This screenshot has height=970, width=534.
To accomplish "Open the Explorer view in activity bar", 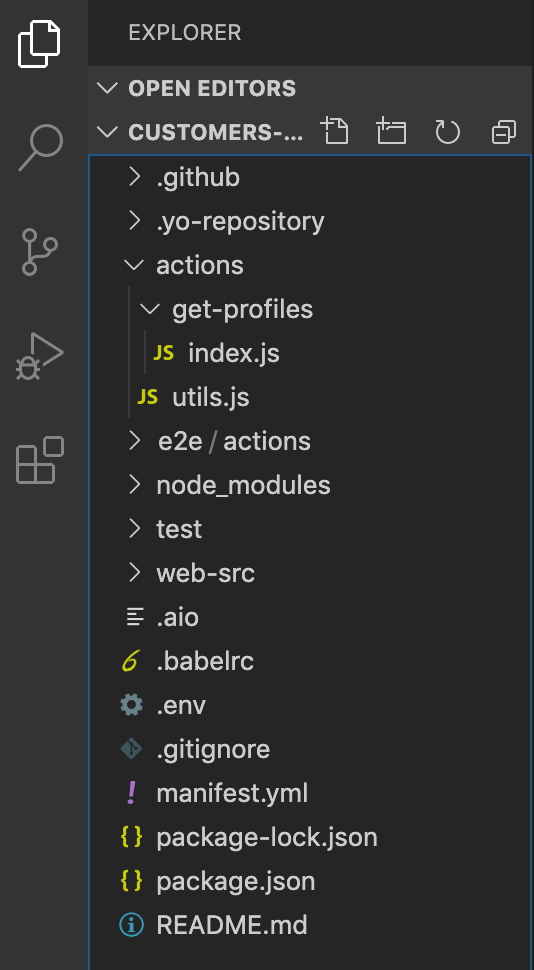I will point(40,45).
